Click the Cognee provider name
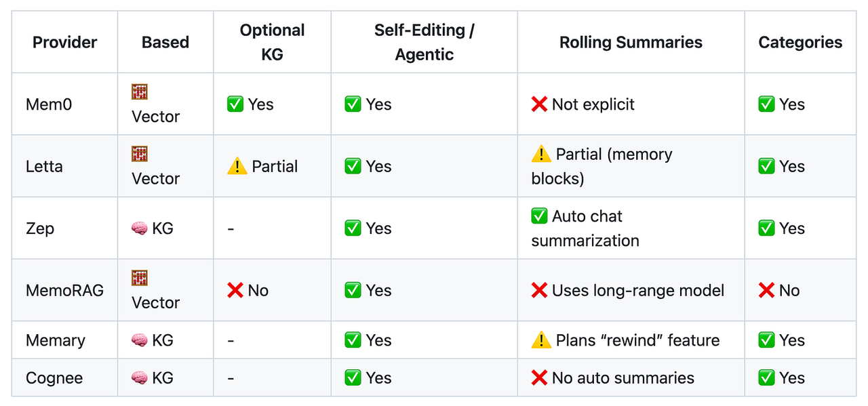 click(54, 378)
